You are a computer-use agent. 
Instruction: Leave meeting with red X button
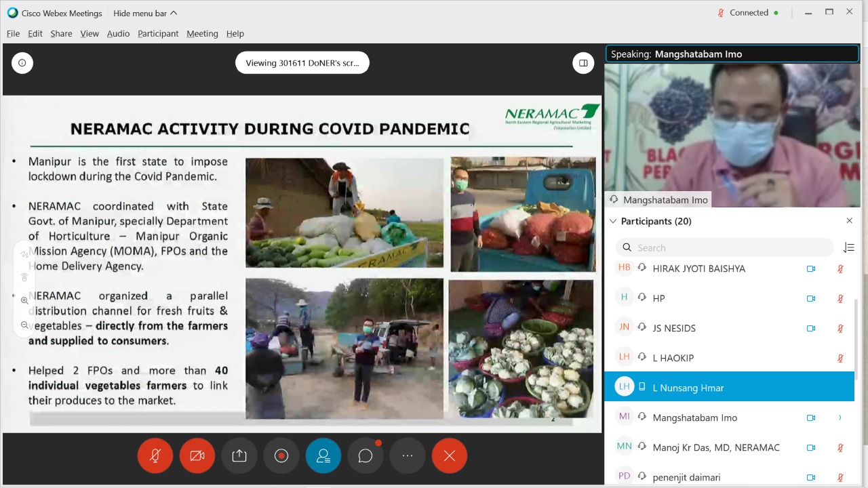[449, 455]
